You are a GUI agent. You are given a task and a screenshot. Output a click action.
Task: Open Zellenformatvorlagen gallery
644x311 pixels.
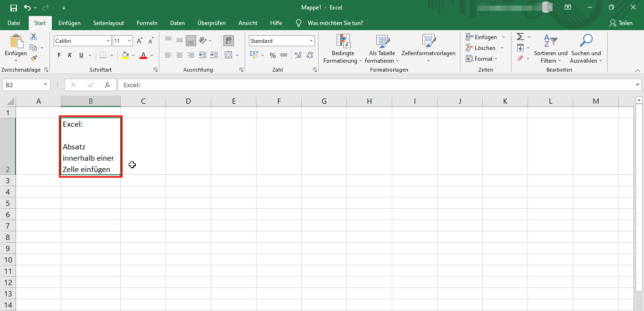pyautogui.click(x=429, y=49)
